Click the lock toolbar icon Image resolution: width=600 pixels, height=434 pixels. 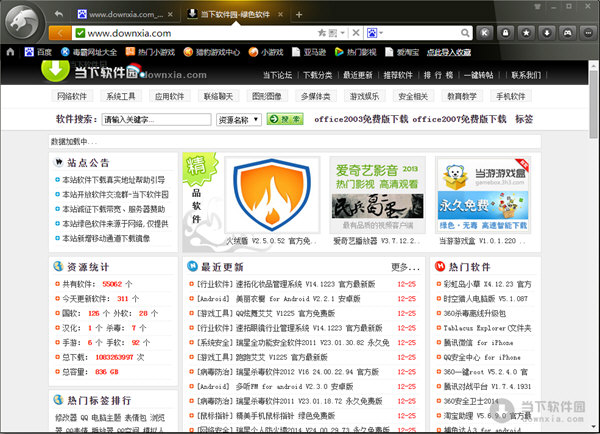pyautogui.click(x=505, y=33)
